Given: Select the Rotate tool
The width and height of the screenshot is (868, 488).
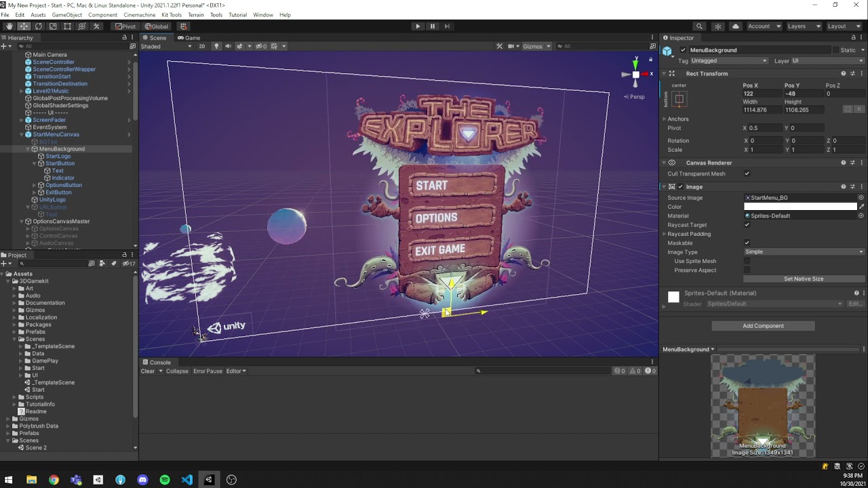Looking at the screenshot, I should coord(38,26).
